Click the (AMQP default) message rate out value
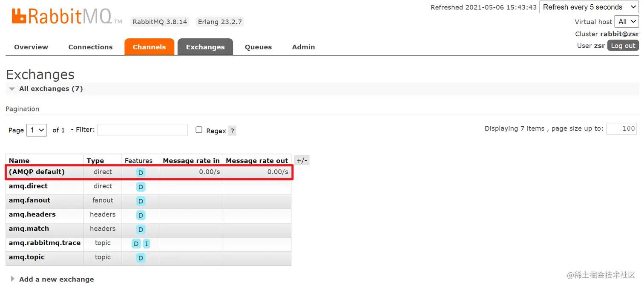The image size is (644, 288). click(278, 172)
